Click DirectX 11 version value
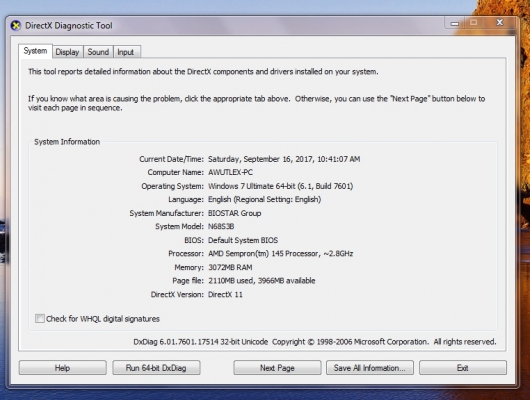This screenshot has height=400, width=530. coord(225,294)
